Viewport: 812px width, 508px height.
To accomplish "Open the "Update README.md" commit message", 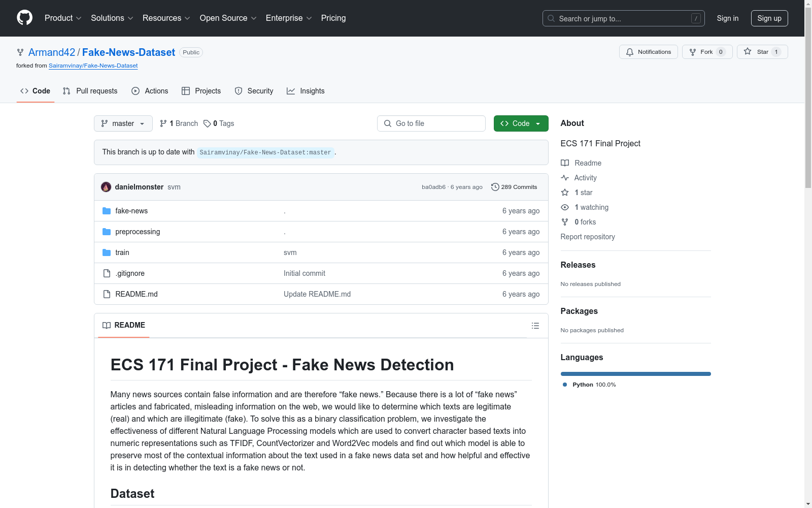I will pyautogui.click(x=317, y=294).
